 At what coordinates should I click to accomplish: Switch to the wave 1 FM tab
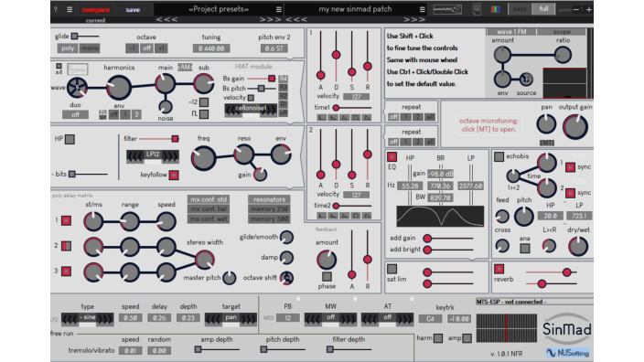[510, 32]
